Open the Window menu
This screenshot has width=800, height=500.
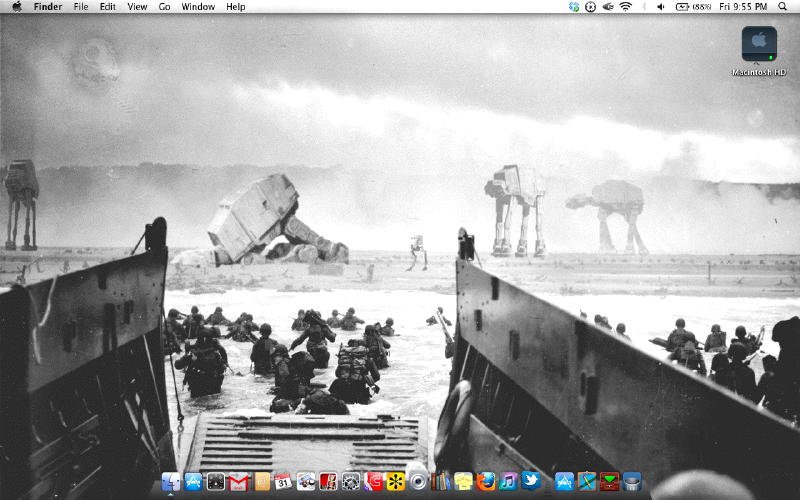198,7
